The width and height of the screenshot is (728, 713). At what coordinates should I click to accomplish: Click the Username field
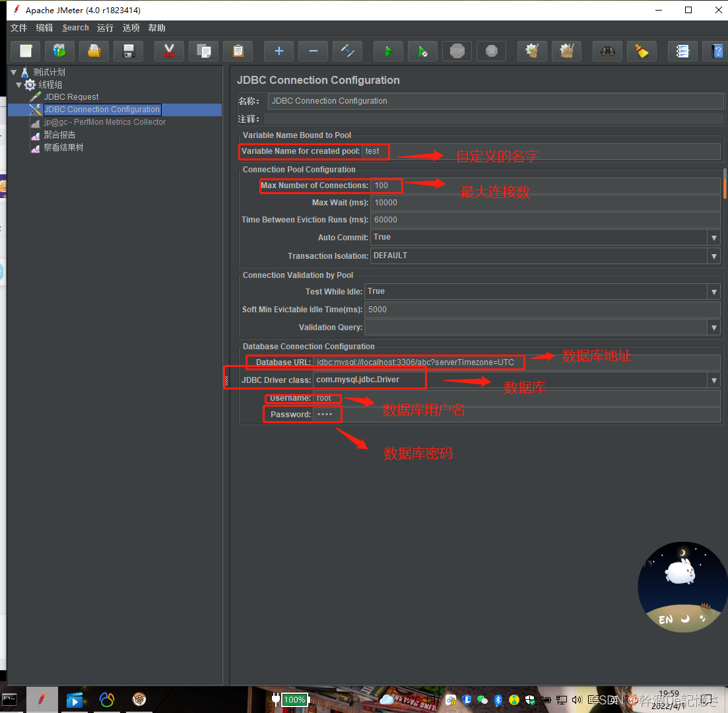[x=516, y=399]
